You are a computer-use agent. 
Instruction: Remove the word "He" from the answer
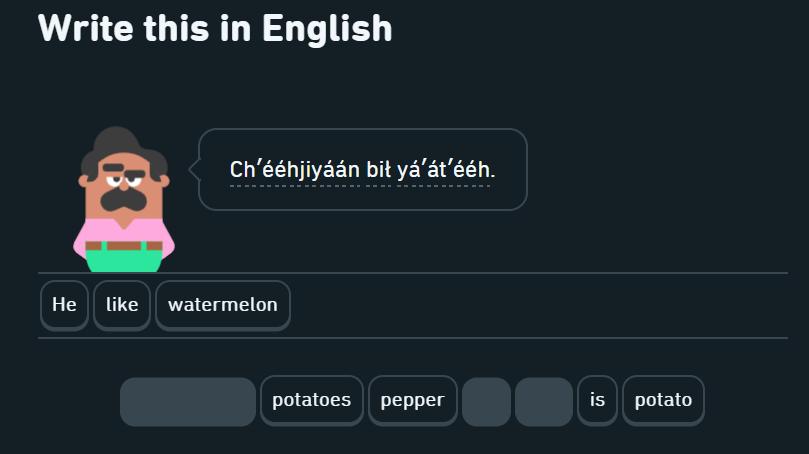click(x=64, y=305)
